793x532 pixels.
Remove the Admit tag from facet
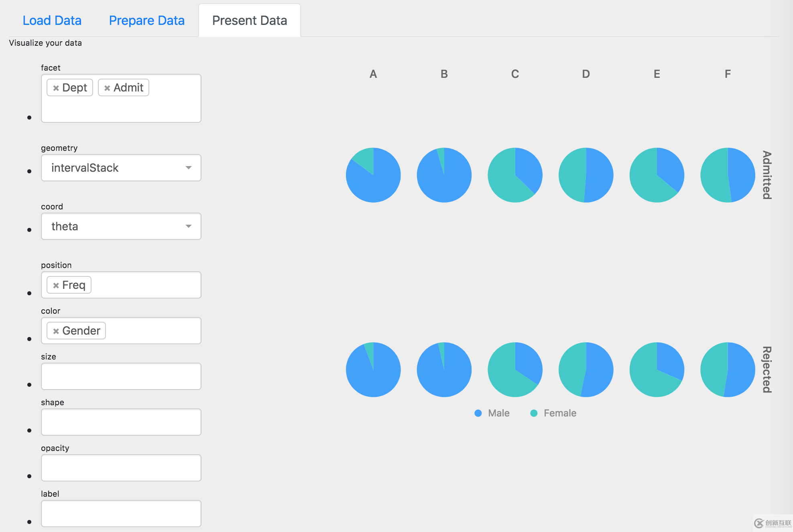click(x=107, y=88)
